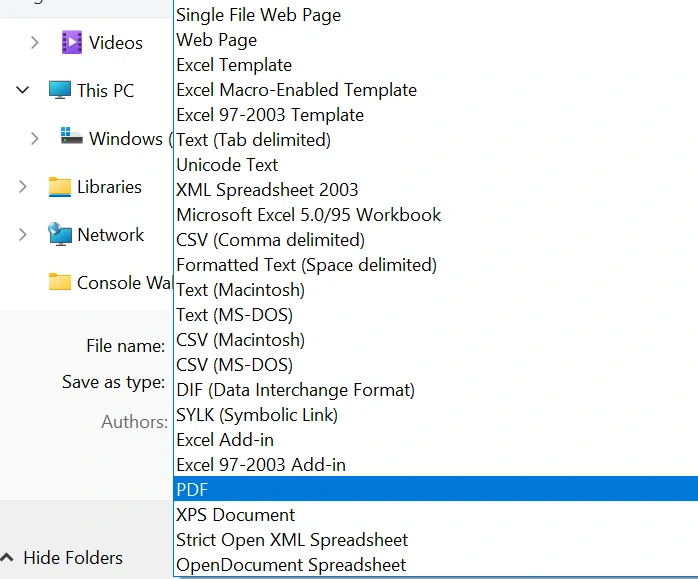Expand the Windows drive node

(35, 138)
